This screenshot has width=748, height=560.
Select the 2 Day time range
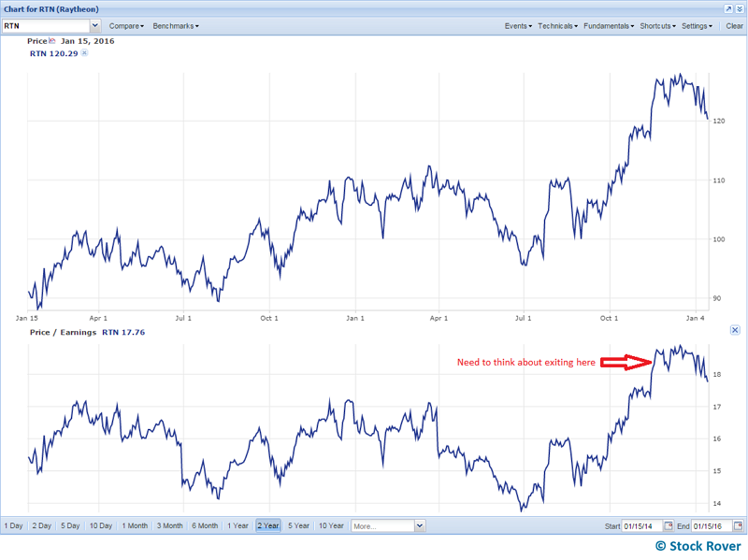tap(42, 525)
